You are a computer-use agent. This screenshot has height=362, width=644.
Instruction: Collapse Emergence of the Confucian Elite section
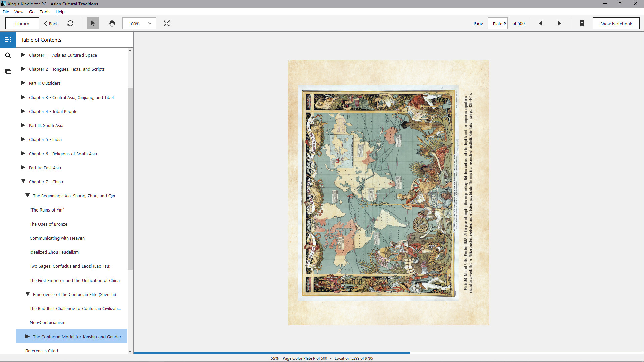(x=28, y=294)
